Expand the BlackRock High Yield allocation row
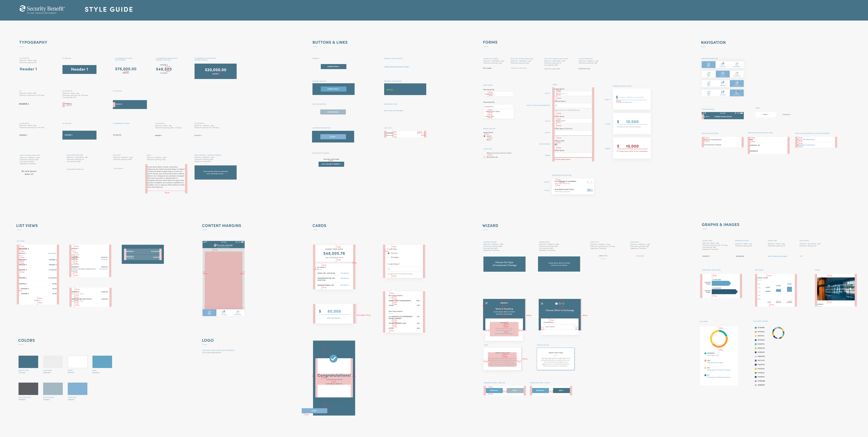 click(x=553, y=189)
